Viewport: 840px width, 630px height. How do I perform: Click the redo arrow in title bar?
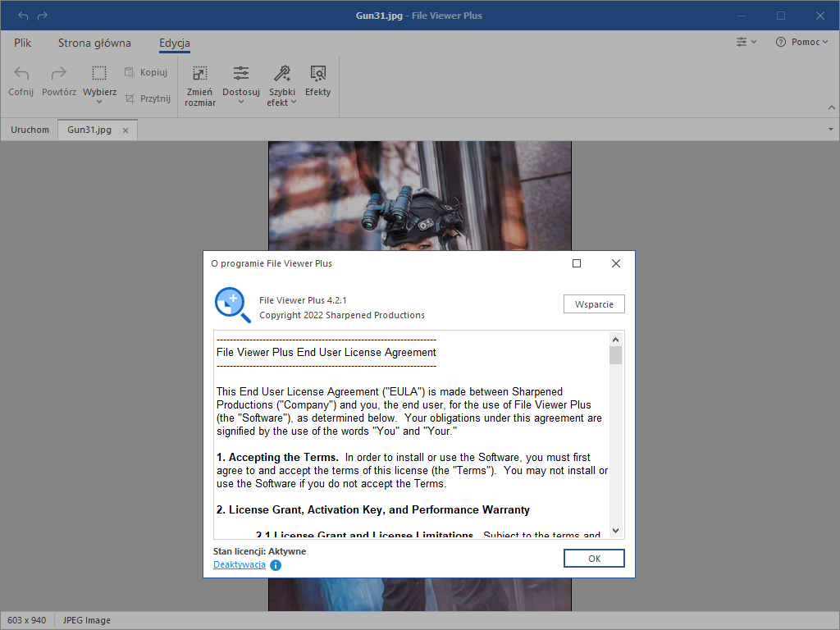pyautogui.click(x=43, y=16)
